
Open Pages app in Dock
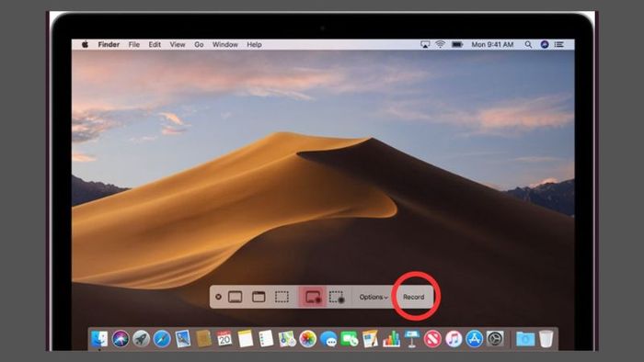pos(370,339)
